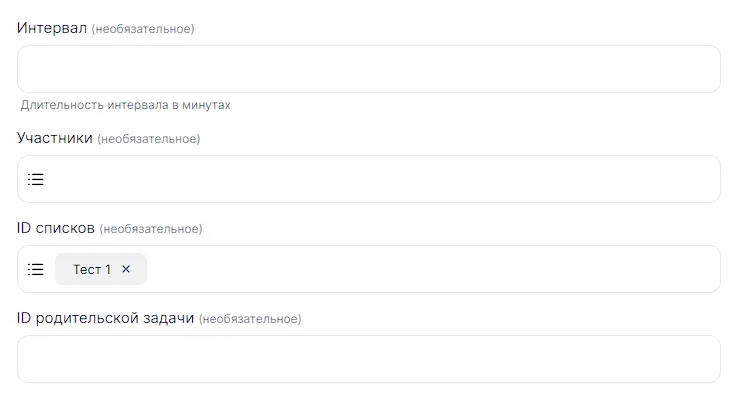This screenshot has width=753, height=413.
Task: Select the "Тест 1" chip
Action: (92, 269)
